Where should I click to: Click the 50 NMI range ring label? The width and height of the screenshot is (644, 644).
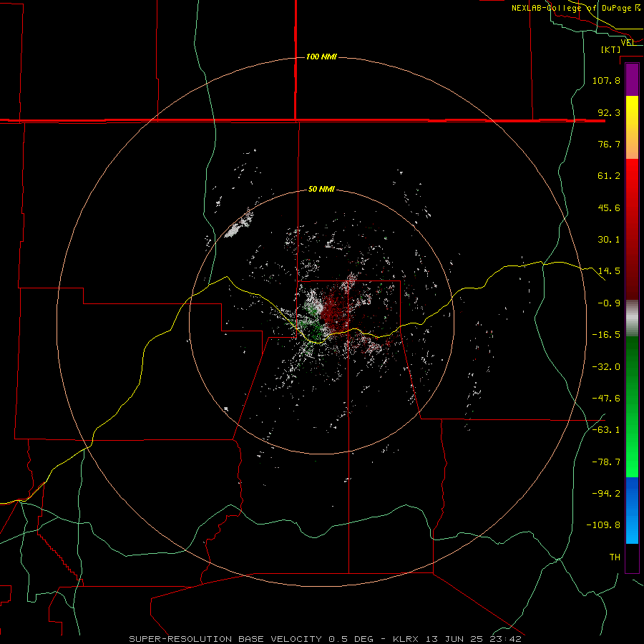click(x=321, y=189)
